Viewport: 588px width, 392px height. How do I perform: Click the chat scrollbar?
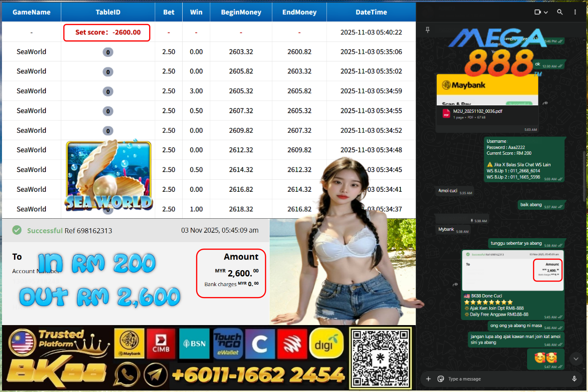584,175
